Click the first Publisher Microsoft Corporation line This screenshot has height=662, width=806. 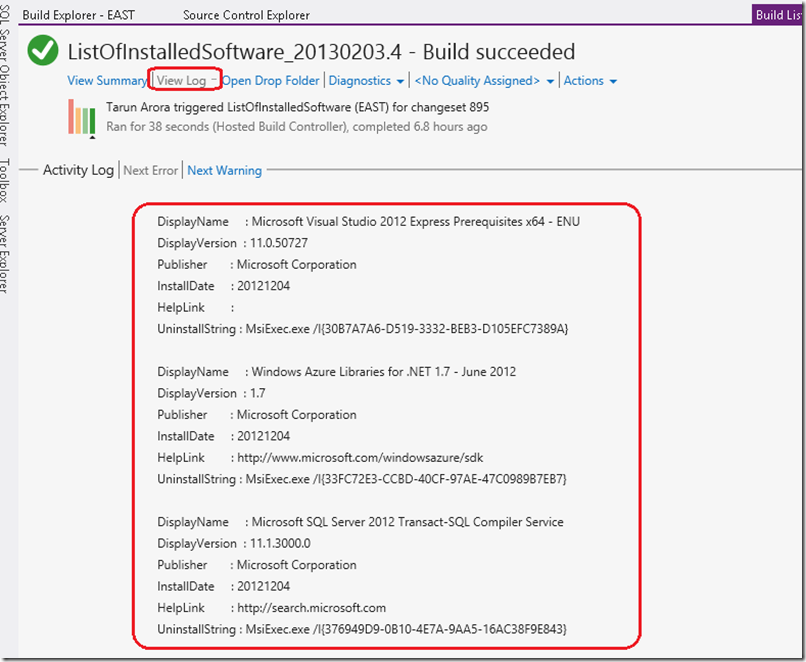tap(257, 265)
